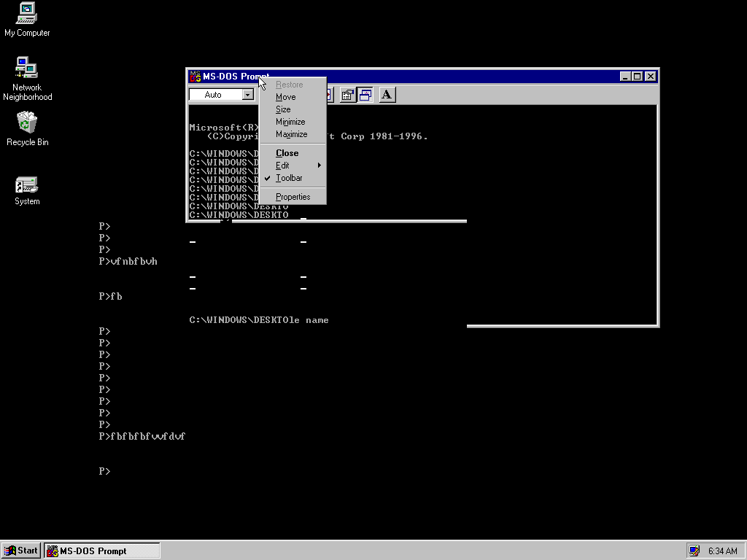Screen dimensions: 747x560
Task: Select the Font icon on the toolbar
Action: click(387, 94)
